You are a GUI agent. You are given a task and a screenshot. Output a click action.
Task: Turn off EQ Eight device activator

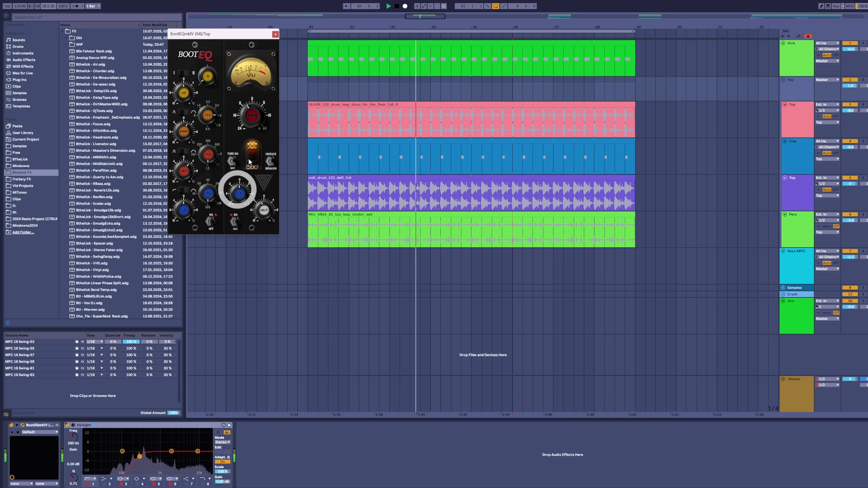pyautogui.click(x=67, y=425)
